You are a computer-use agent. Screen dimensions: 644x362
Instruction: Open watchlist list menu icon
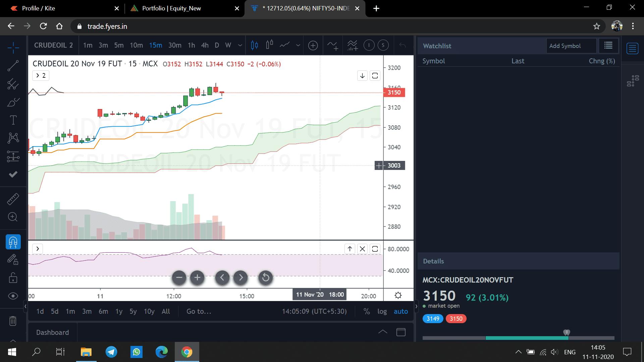pos(608,46)
